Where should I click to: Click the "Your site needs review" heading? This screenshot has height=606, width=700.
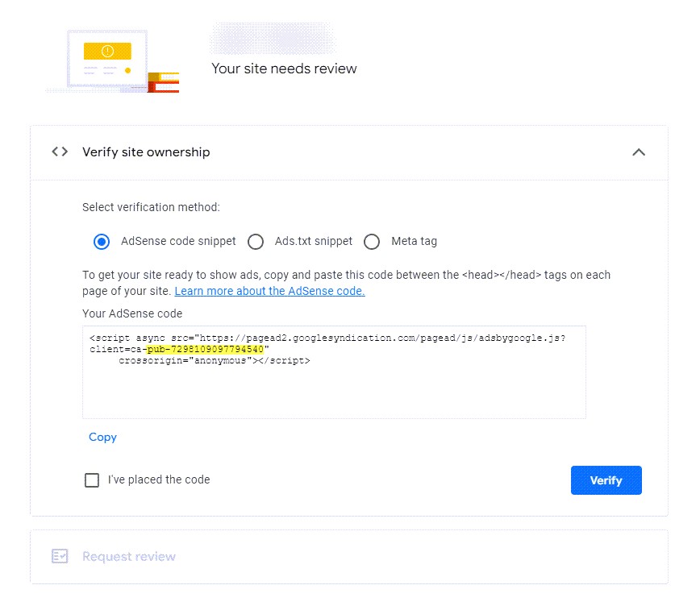(284, 68)
